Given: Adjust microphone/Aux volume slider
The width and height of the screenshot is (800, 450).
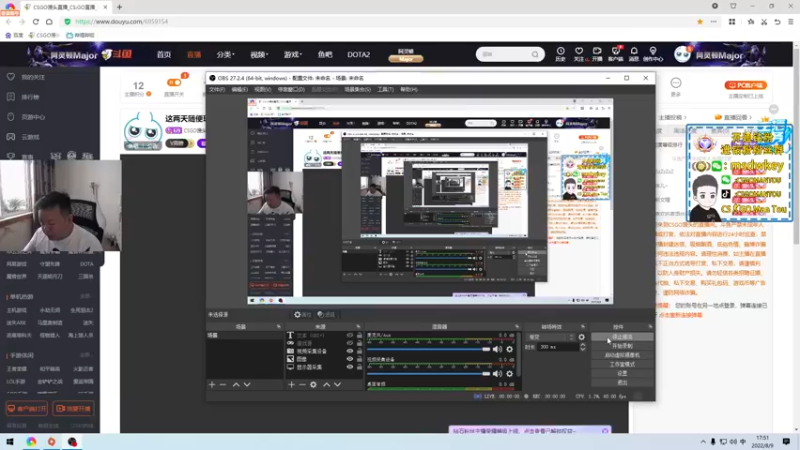Looking at the screenshot, I should pyautogui.click(x=429, y=349).
